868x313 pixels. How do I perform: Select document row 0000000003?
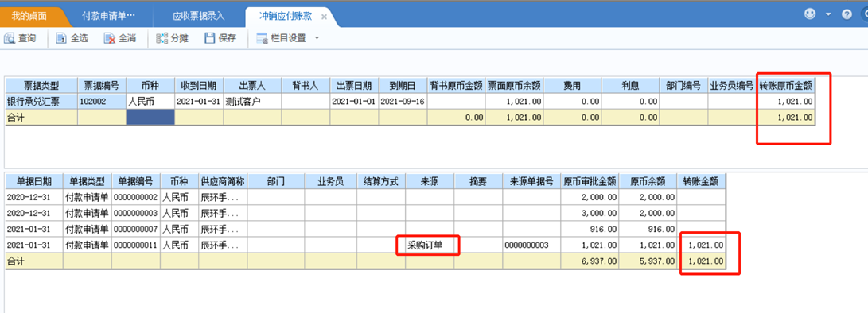pyautogui.click(x=365, y=213)
